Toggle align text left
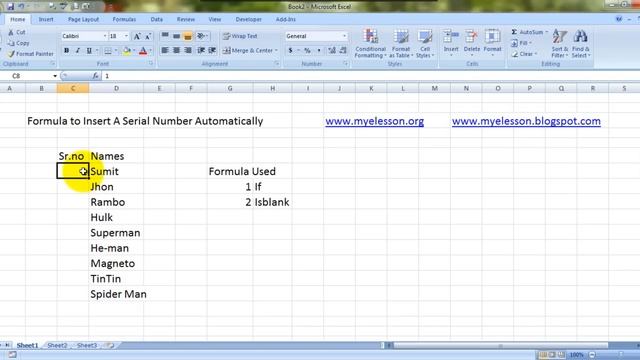Viewport: 640px width, 360px height. click(x=165, y=50)
